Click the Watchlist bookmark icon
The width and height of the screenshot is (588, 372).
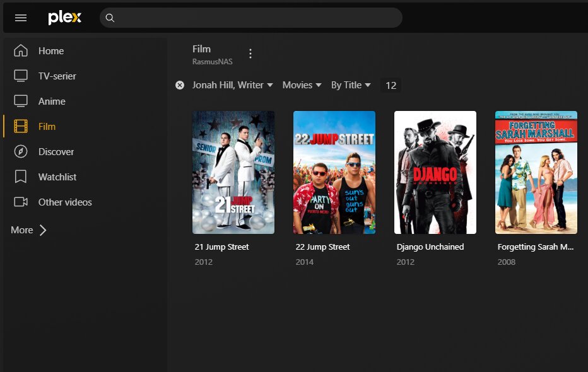[21, 177]
